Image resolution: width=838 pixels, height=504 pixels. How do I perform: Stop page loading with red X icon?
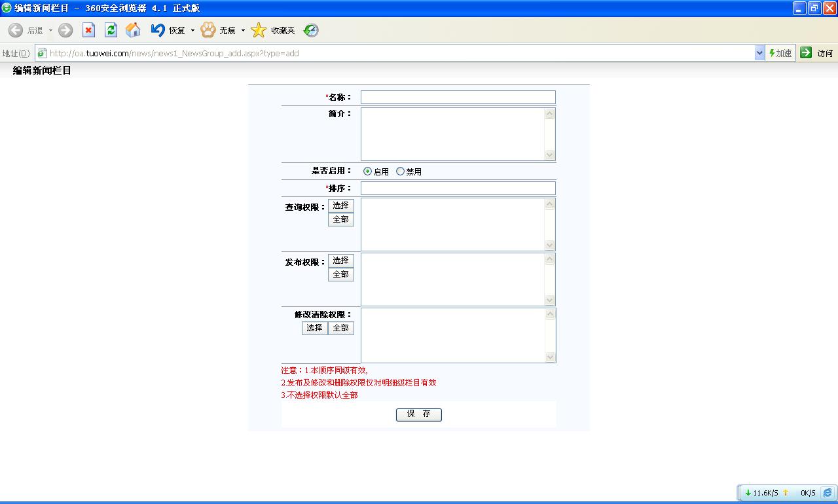(x=88, y=30)
